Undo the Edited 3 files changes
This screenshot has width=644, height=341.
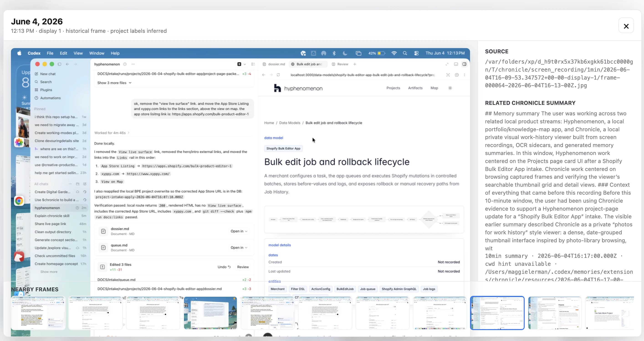pos(224,267)
